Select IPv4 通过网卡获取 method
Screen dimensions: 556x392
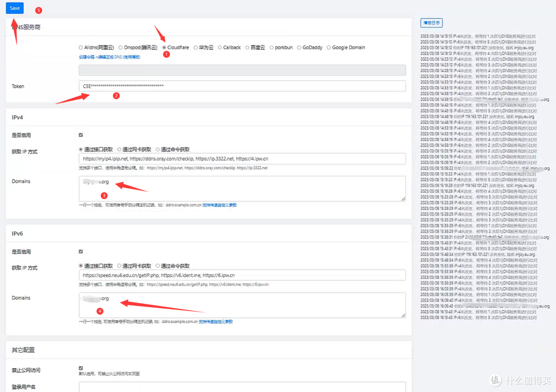coord(119,150)
